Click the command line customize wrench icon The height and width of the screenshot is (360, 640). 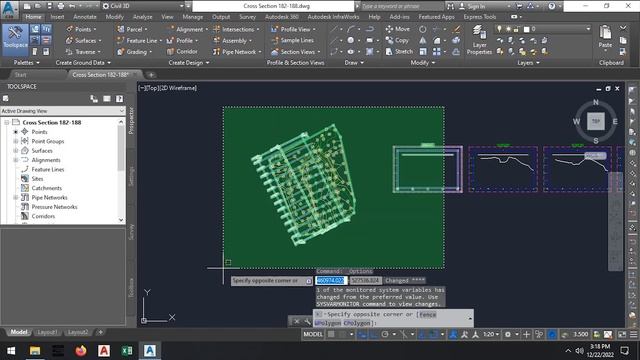[307, 322]
